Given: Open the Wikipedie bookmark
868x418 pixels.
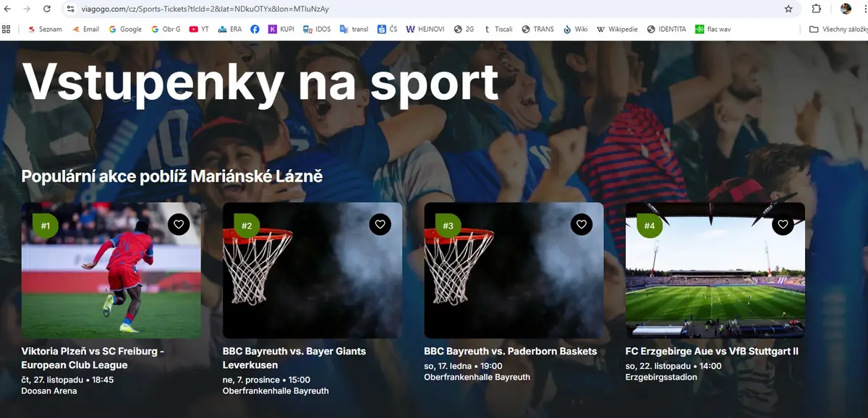Looking at the screenshot, I should 617,29.
